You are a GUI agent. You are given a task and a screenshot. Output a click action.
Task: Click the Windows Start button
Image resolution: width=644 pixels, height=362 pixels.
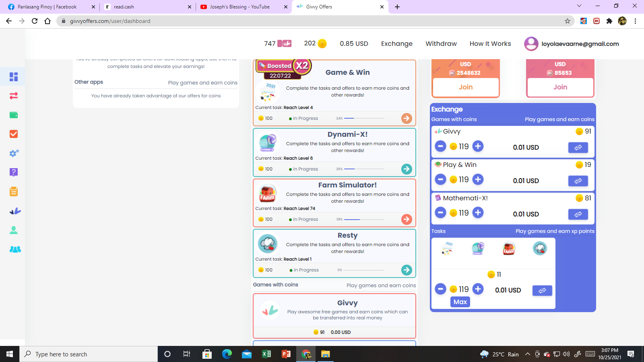10,354
